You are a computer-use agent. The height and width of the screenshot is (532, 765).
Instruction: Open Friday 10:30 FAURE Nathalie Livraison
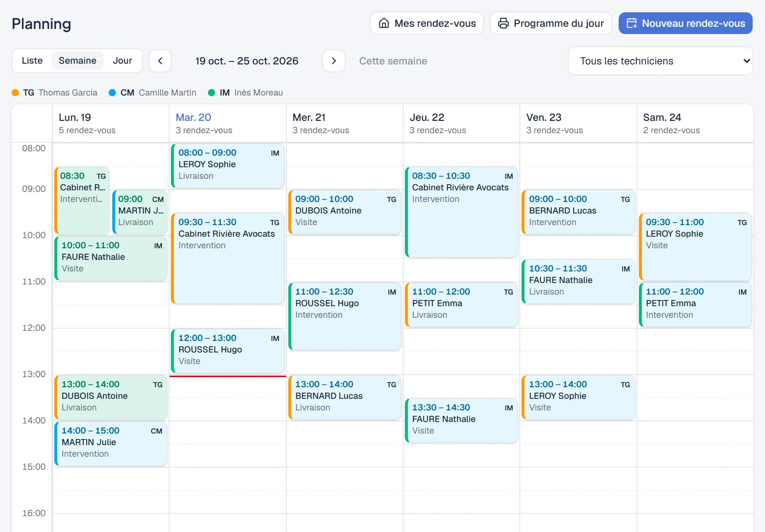578,282
